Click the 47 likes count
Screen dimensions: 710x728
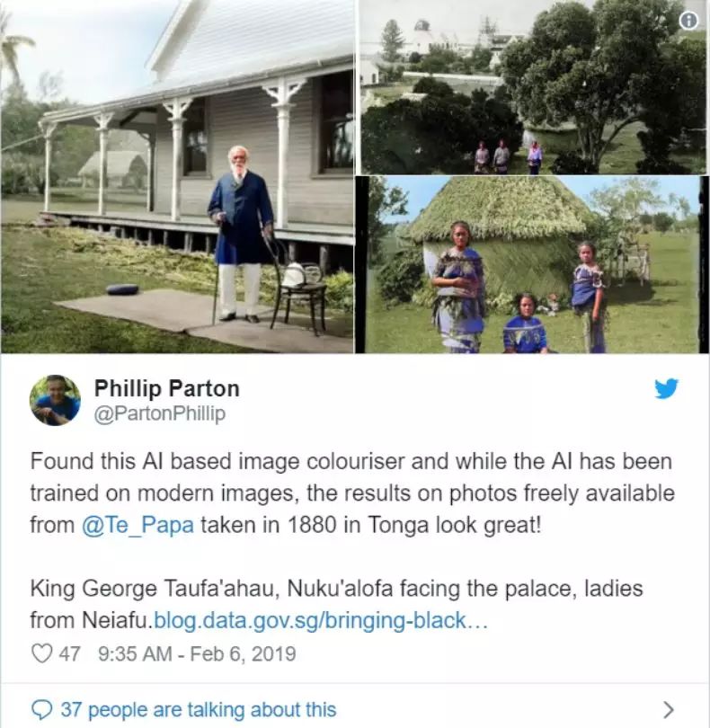coord(69,653)
